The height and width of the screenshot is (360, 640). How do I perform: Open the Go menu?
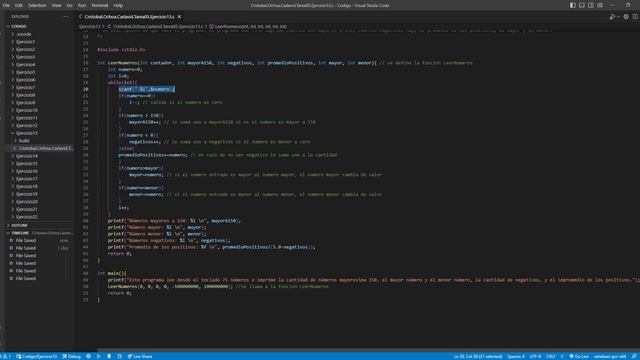[69, 5]
